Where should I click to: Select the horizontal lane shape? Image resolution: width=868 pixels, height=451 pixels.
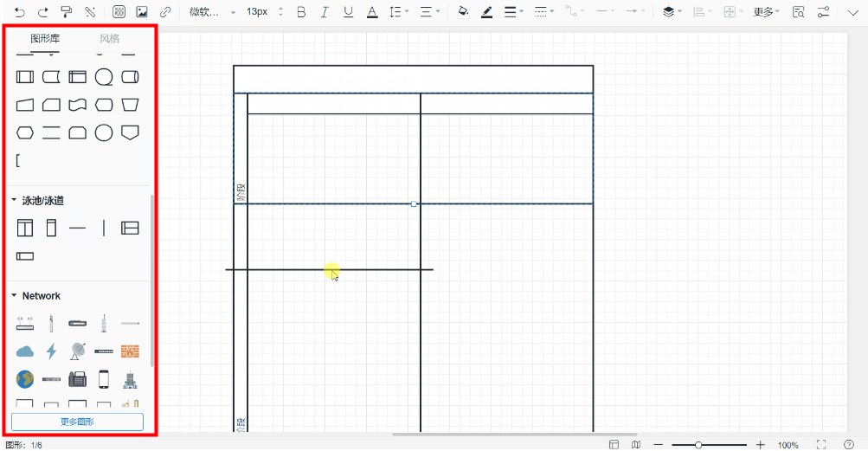tap(25, 256)
